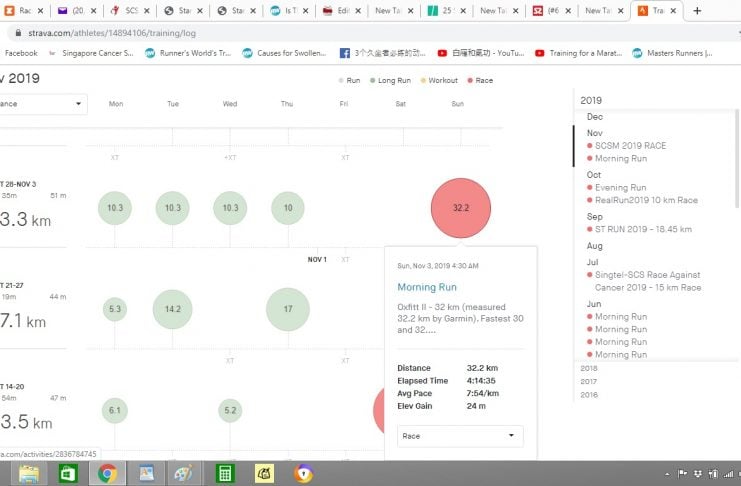Open the Masters Runners bookmark

[672, 53]
